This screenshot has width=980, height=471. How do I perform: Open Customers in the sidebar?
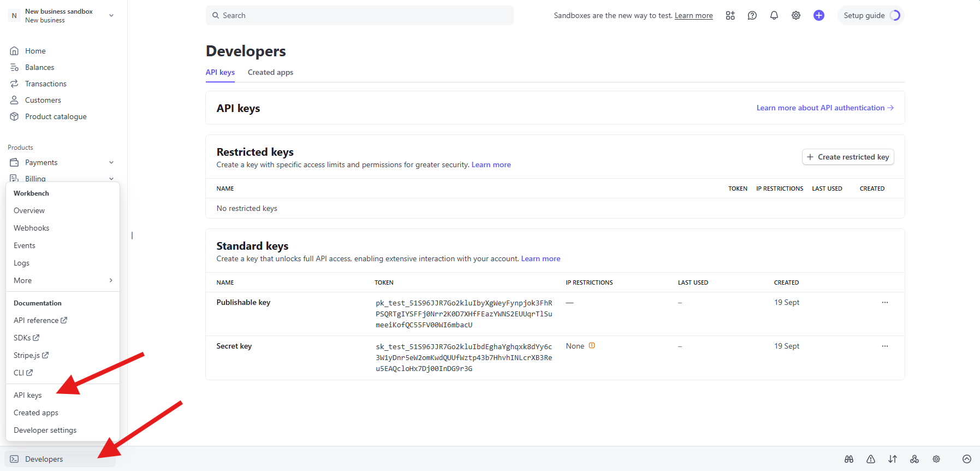43,100
